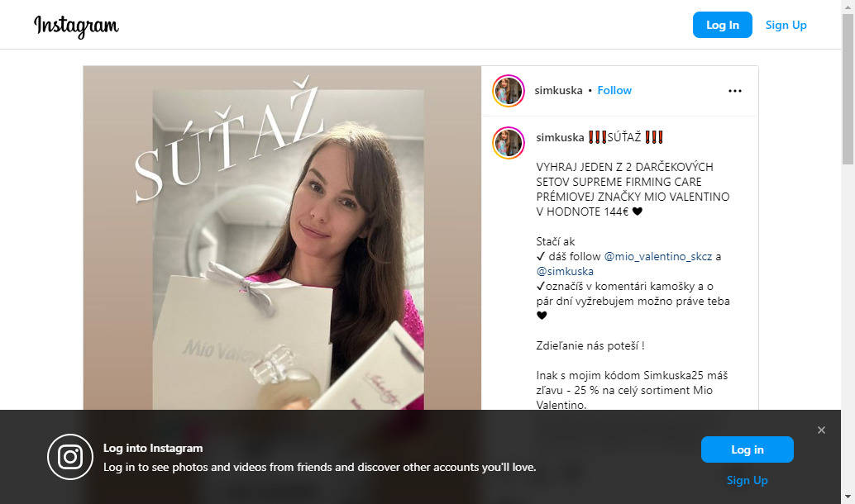
Task: Open the three-dot more options menu
Action: 734,91
